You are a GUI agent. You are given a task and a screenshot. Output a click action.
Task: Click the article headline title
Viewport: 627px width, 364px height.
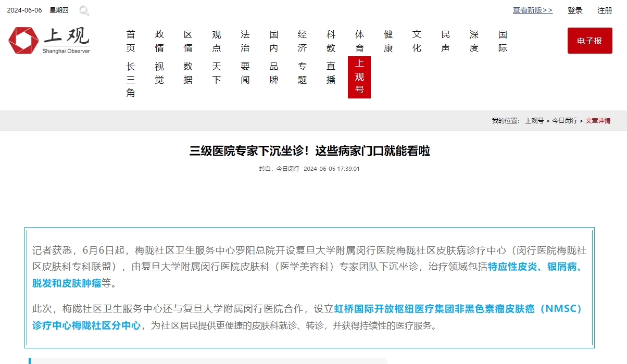click(x=309, y=152)
